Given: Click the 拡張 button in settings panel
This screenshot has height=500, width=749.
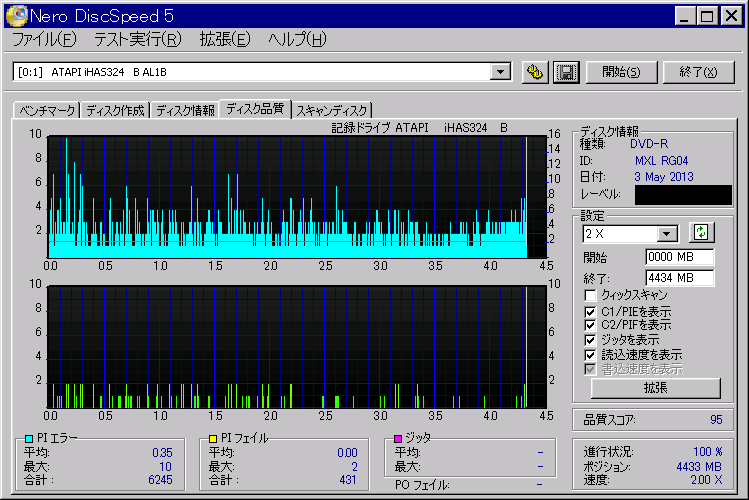Looking at the screenshot, I should tap(655, 388).
